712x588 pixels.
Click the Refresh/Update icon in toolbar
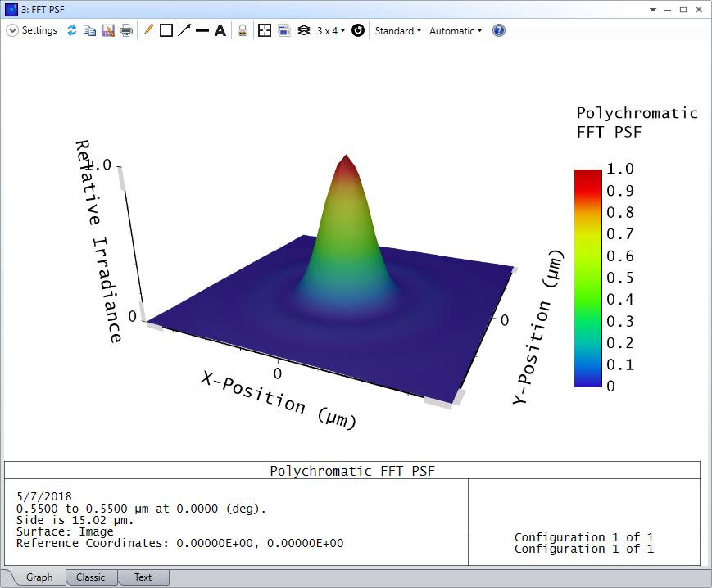click(x=72, y=30)
